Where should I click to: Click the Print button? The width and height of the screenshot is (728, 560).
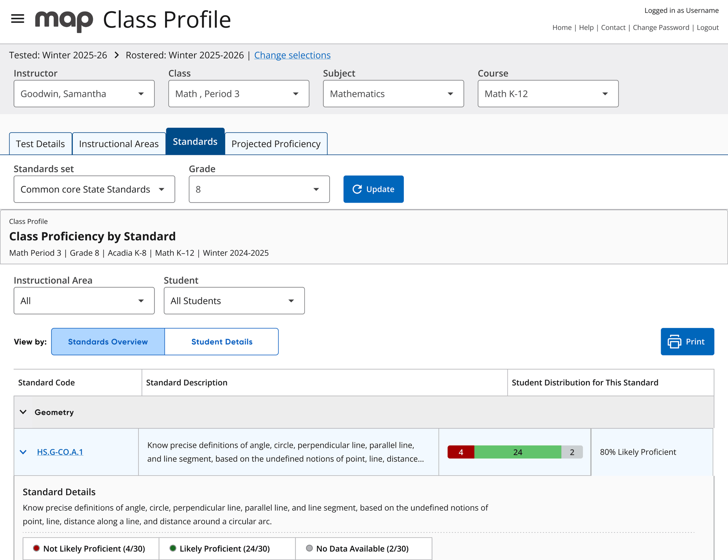pyautogui.click(x=687, y=342)
